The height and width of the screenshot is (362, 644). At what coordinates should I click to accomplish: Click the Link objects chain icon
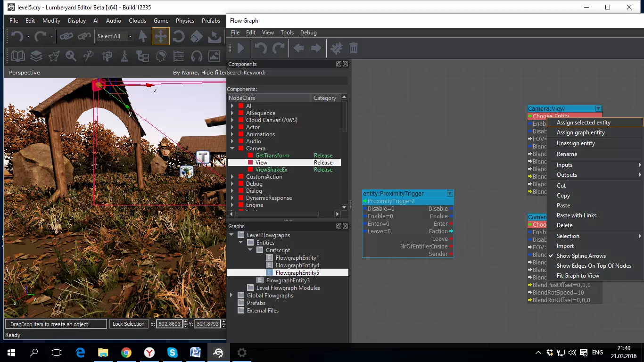coord(66,36)
